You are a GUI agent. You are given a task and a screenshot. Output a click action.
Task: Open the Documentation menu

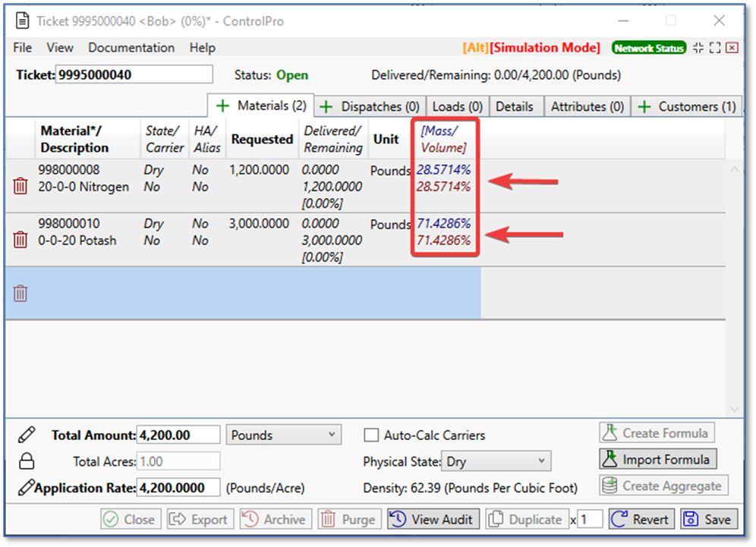click(131, 48)
